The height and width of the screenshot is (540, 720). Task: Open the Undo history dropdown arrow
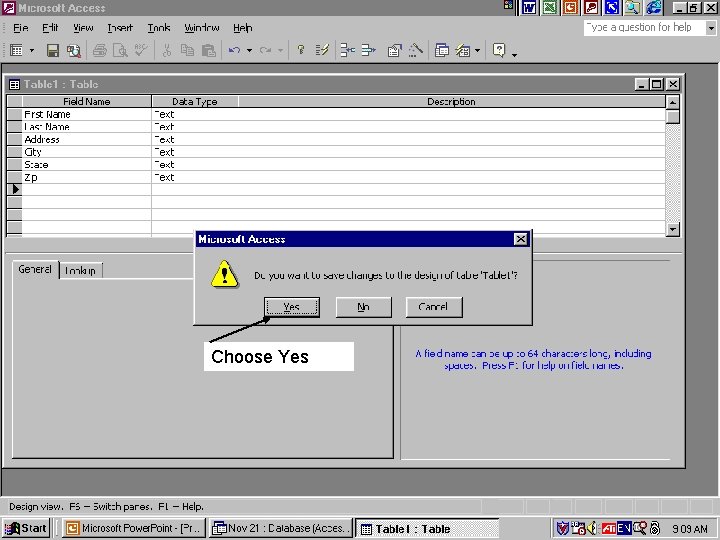pyautogui.click(x=249, y=50)
